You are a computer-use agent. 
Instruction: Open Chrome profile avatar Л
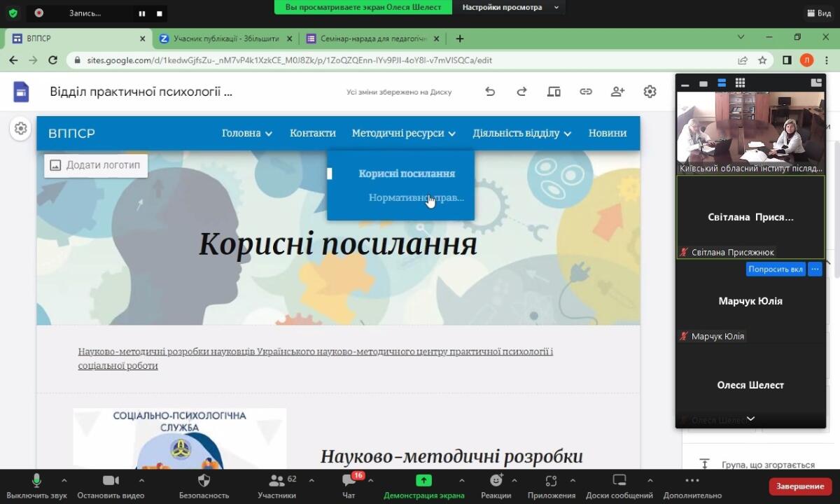click(x=806, y=60)
